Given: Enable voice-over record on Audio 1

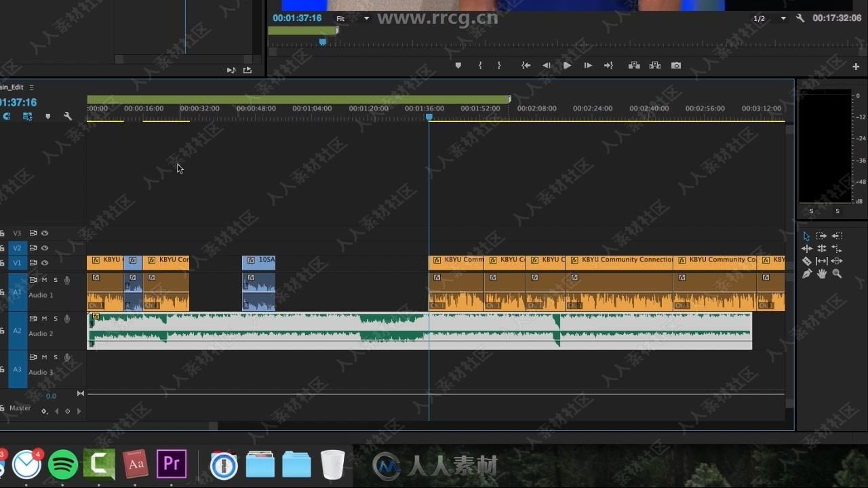Looking at the screenshot, I should (x=67, y=280).
